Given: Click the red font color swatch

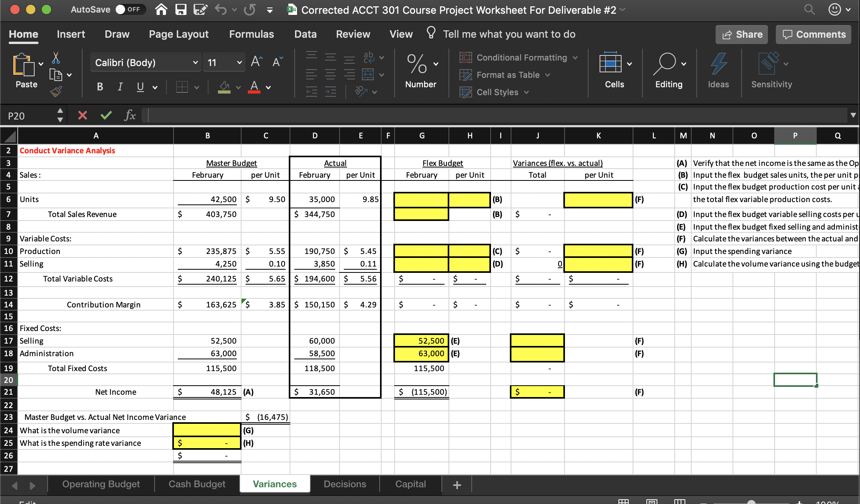Looking at the screenshot, I should coord(254,92).
